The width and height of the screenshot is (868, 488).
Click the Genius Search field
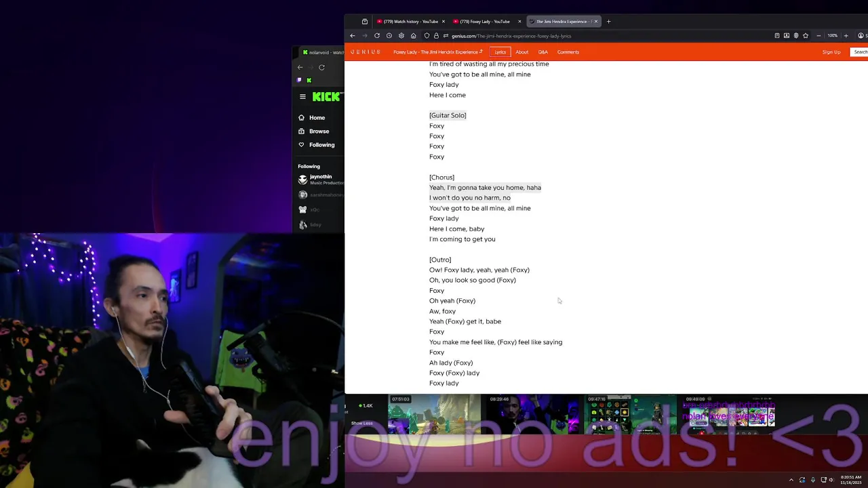tap(859, 52)
